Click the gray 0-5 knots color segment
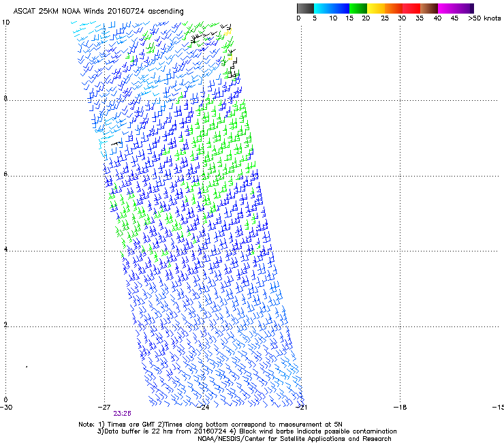Image resolution: width=504 pixels, height=443 pixels. click(x=305, y=8)
